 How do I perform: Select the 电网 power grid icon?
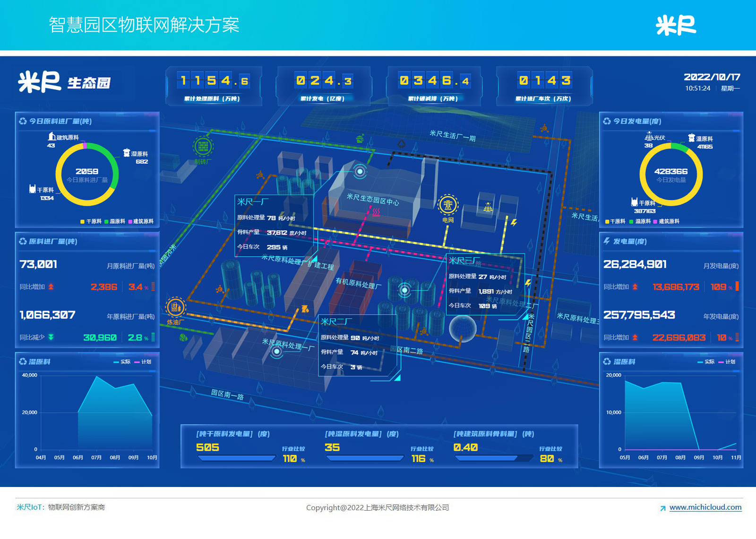coord(447,205)
